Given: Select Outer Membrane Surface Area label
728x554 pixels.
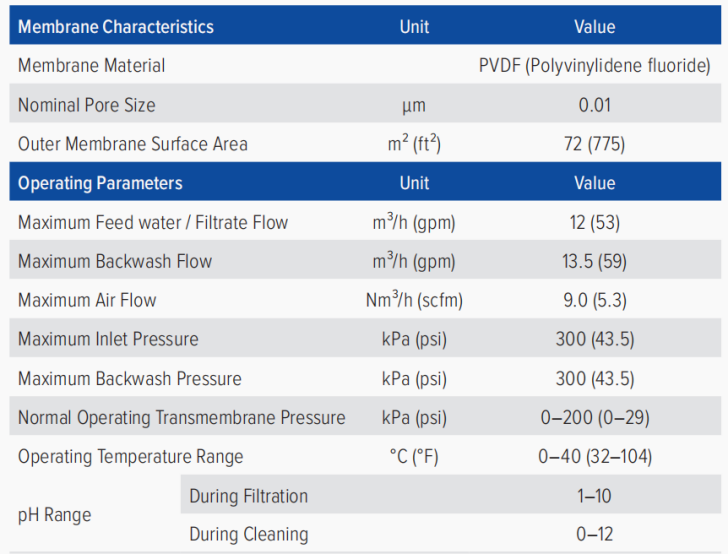Looking at the screenshot, I should (133, 144).
